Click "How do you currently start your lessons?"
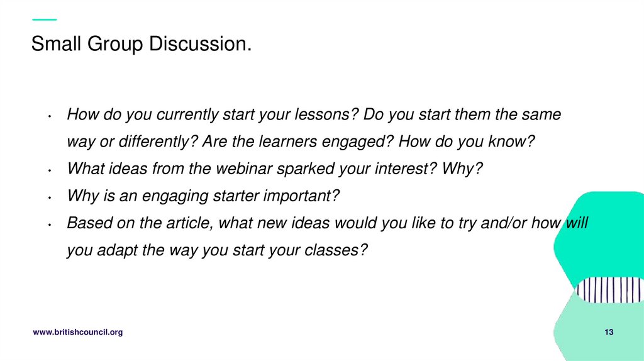Viewport: 644px width, 361px height. tap(213, 114)
